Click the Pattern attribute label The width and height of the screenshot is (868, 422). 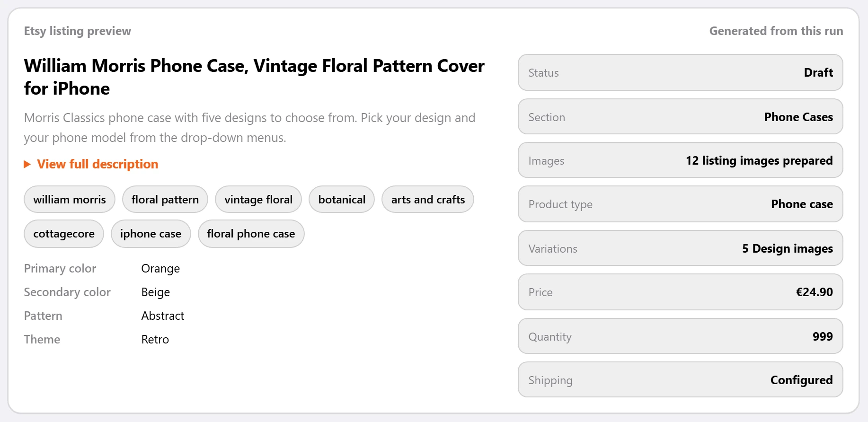(43, 316)
